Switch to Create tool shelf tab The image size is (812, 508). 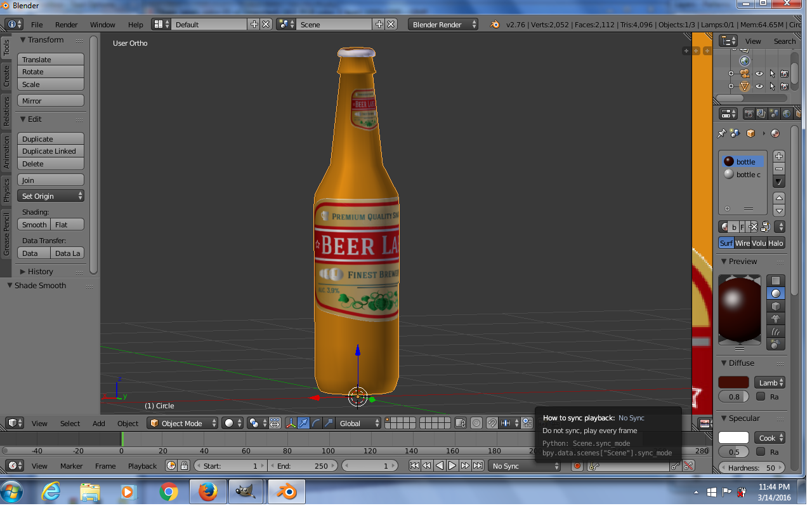[x=6, y=76]
